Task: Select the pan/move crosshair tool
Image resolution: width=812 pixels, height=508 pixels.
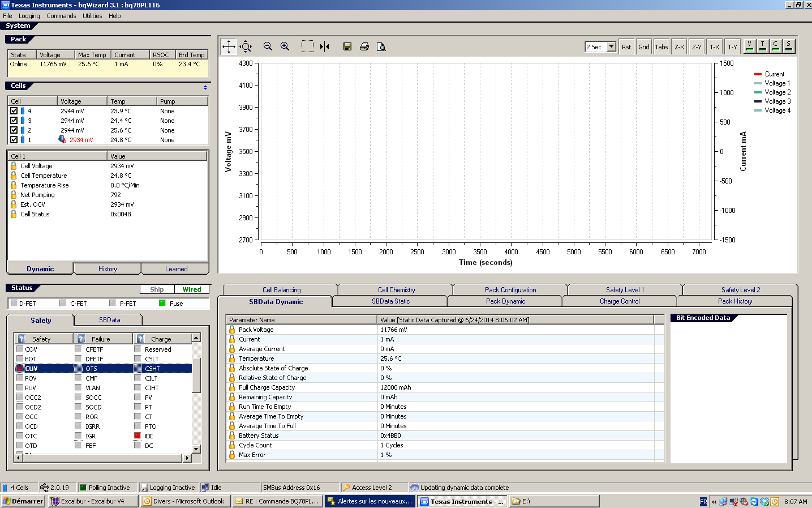Action: click(x=229, y=46)
